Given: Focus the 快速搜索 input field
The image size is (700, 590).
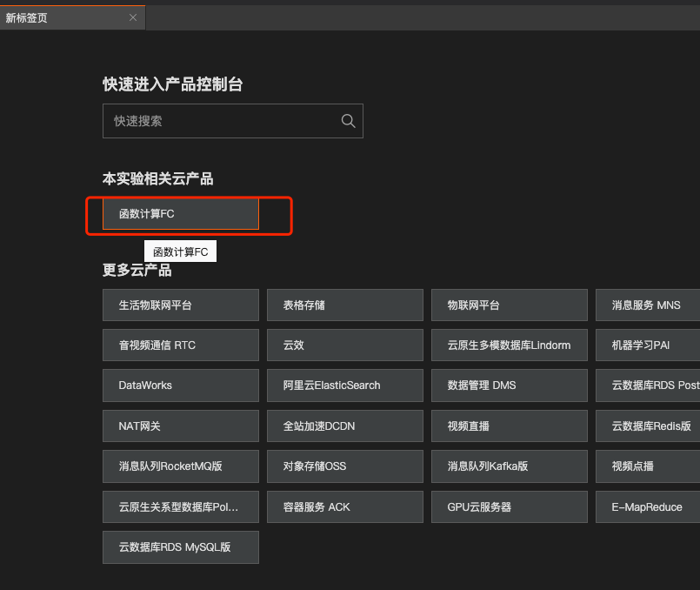Looking at the screenshot, I should 232,121.
